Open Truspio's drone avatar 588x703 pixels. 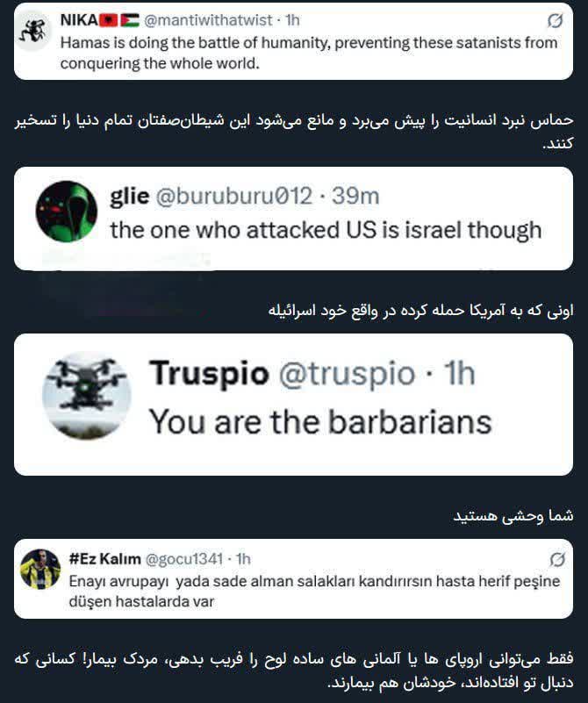coord(86,396)
